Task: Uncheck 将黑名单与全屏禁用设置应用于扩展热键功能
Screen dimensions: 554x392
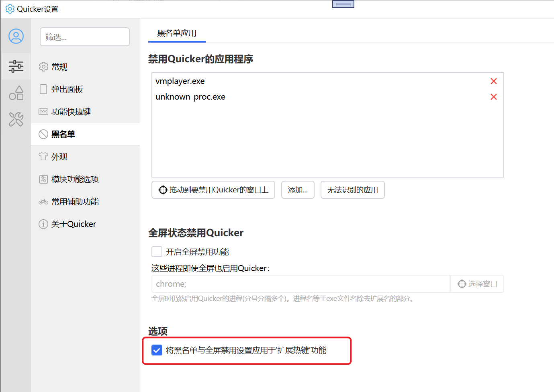Action: [x=157, y=350]
